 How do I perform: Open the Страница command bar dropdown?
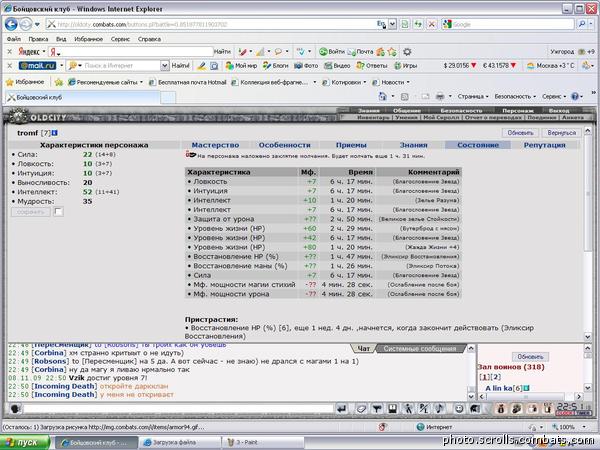[x=473, y=97]
